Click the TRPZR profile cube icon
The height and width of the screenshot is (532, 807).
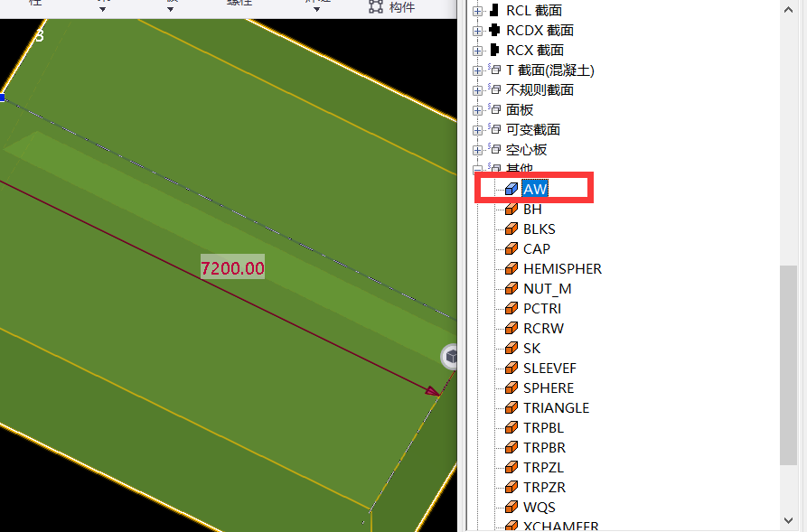click(511, 487)
